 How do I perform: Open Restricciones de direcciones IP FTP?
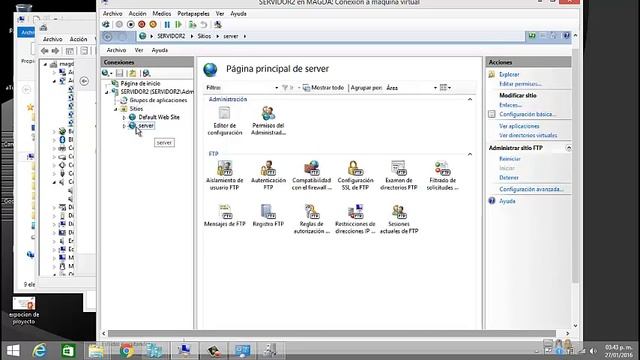coord(355,219)
